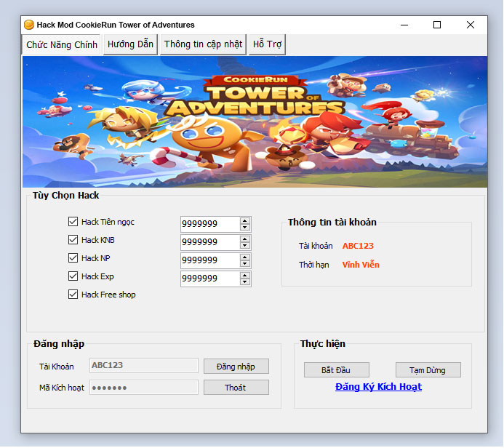Increase the Hack Tiên ngọc value with up arrow
The width and height of the screenshot is (504, 448).
[x=245, y=221]
